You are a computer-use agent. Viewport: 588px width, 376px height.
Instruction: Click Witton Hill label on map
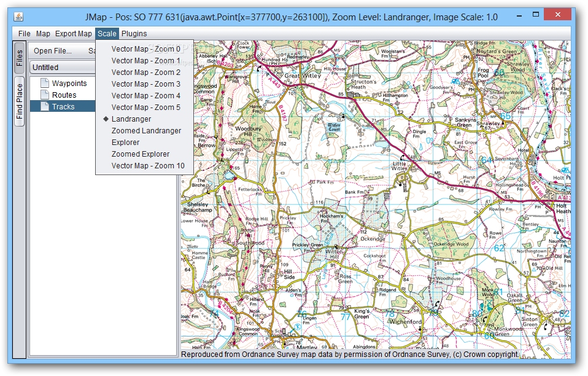(334, 254)
